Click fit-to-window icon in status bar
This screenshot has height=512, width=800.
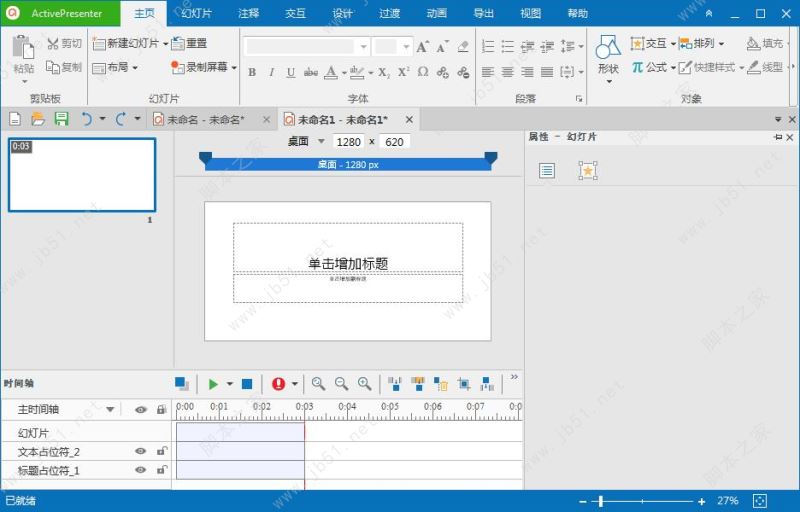pyautogui.click(x=760, y=501)
